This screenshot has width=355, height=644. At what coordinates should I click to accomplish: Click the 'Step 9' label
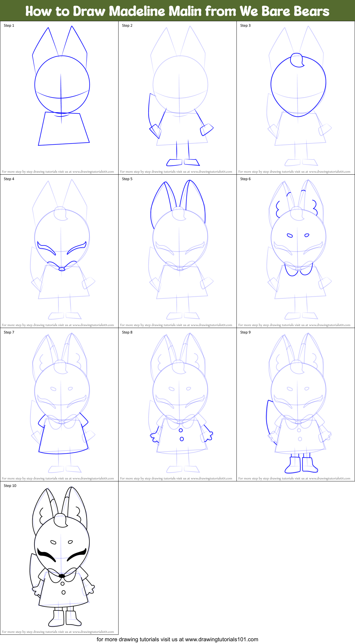(245, 332)
